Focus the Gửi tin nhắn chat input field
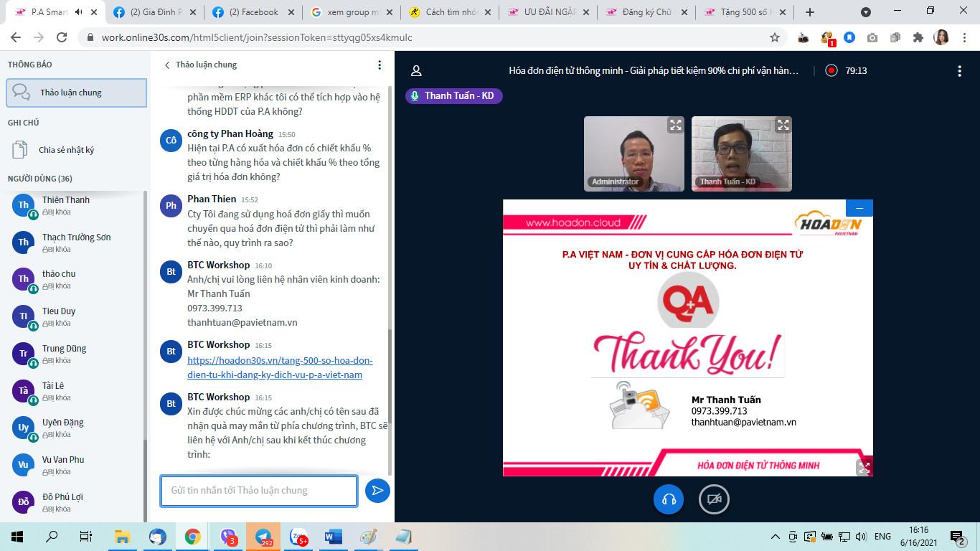 click(x=259, y=491)
